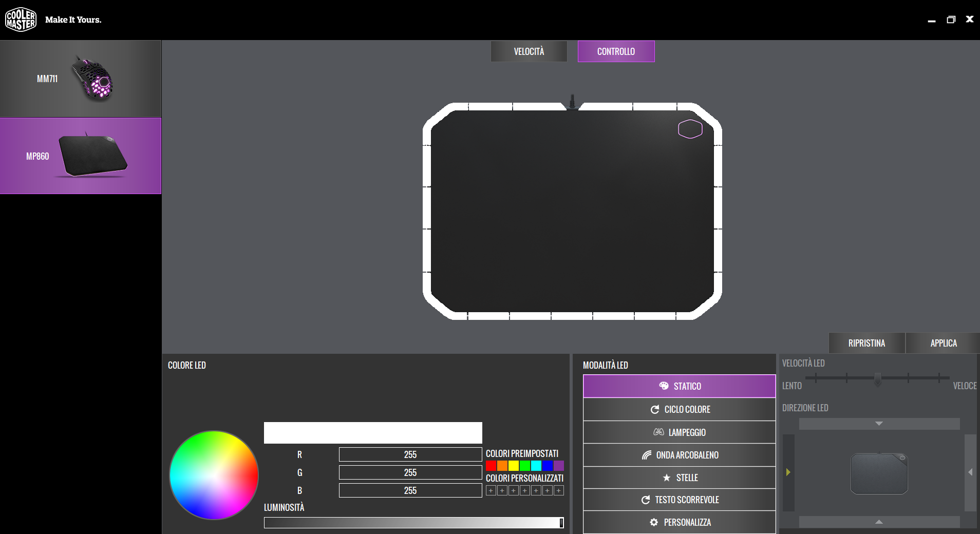This screenshot has height=534, width=980.
Task: Add sixth custom color slot
Action: [x=548, y=490]
